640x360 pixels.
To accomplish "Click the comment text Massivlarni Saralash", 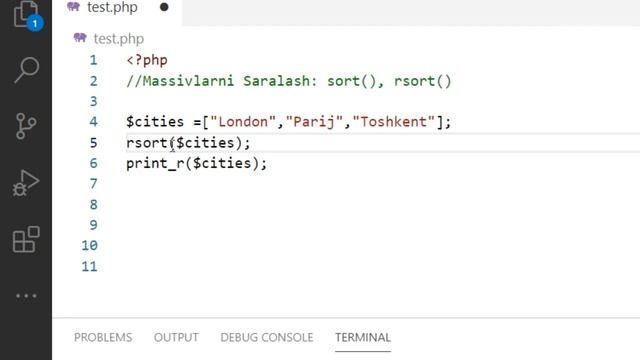I will [x=226, y=81].
